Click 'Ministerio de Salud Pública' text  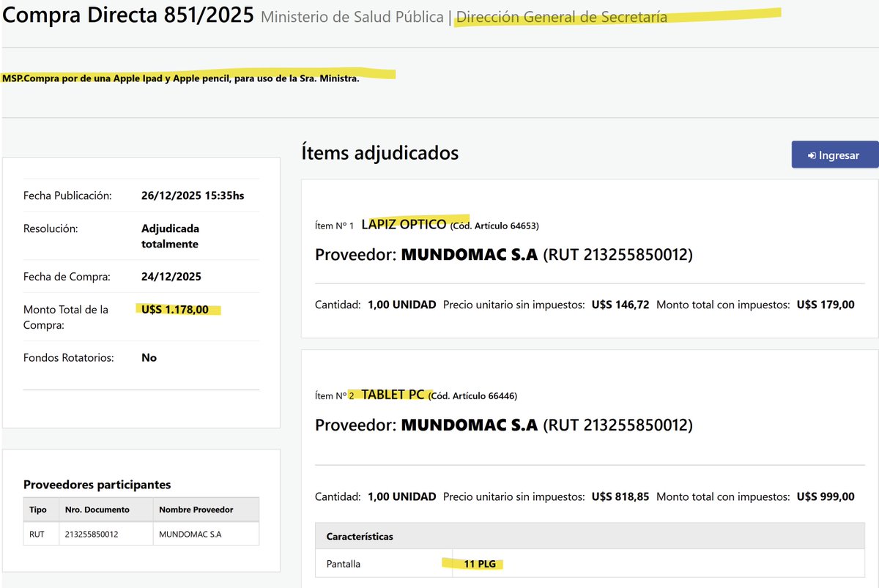(x=352, y=17)
